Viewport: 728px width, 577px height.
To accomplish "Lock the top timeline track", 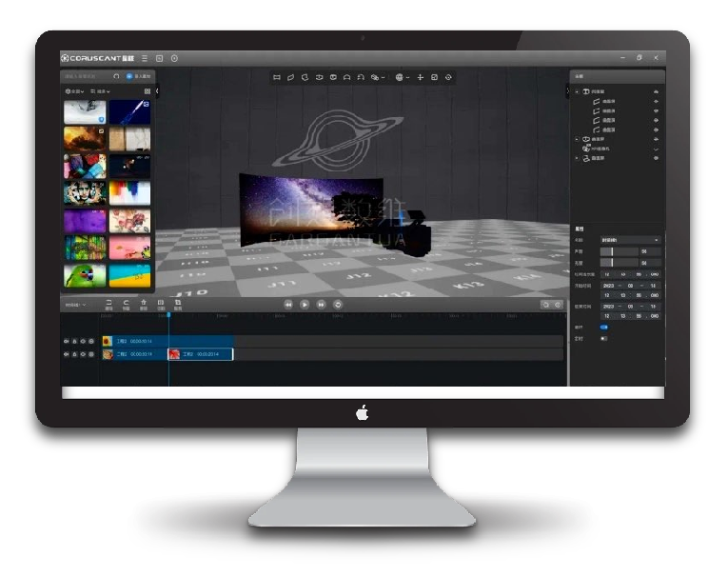I will click(x=75, y=341).
